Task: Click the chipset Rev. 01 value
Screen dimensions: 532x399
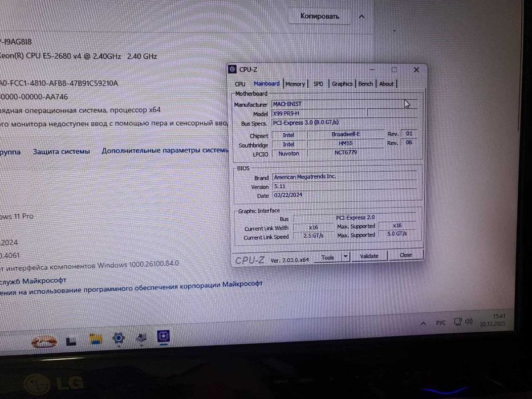Action: (x=409, y=134)
